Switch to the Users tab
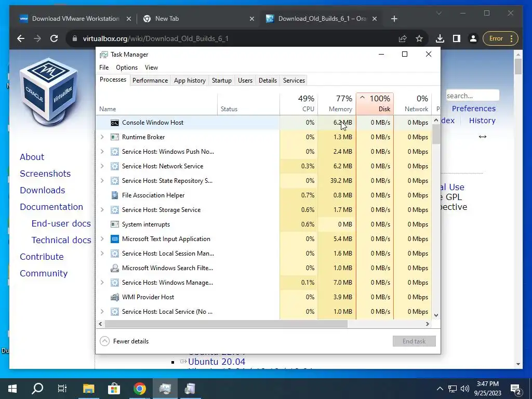 coord(245,81)
